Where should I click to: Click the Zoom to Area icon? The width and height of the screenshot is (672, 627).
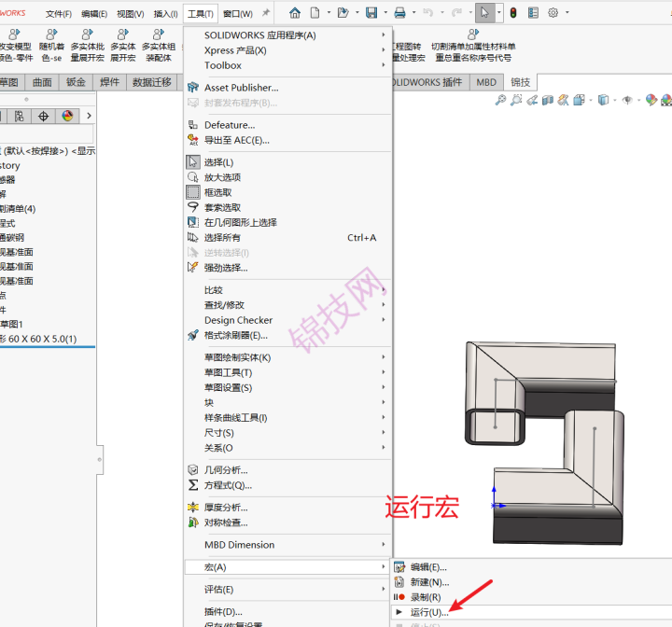[x=516, y=100]
